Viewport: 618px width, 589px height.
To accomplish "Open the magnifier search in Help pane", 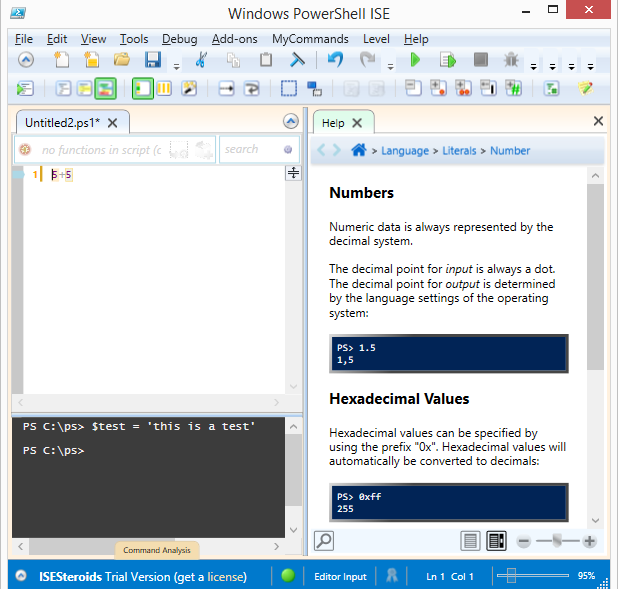I will click(x=324, y=541).
